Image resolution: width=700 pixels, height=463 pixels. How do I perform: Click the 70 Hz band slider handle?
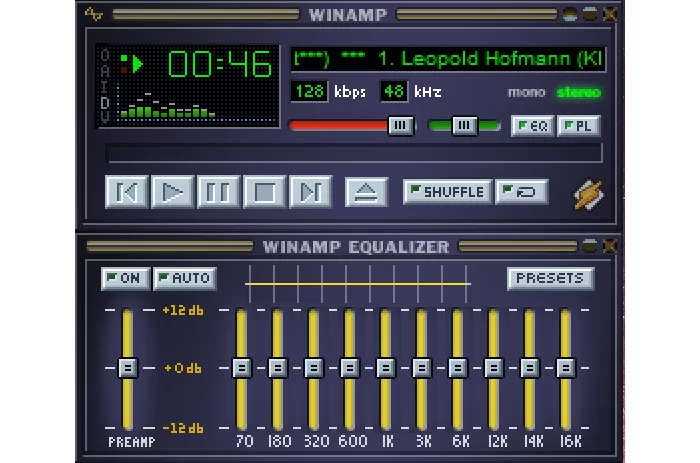pos(242,368)
